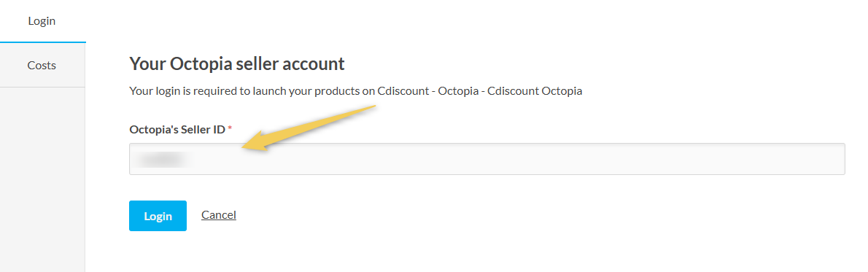
Task: Click the "Octopia's Seller ID" field label
Action: (177, 130)
